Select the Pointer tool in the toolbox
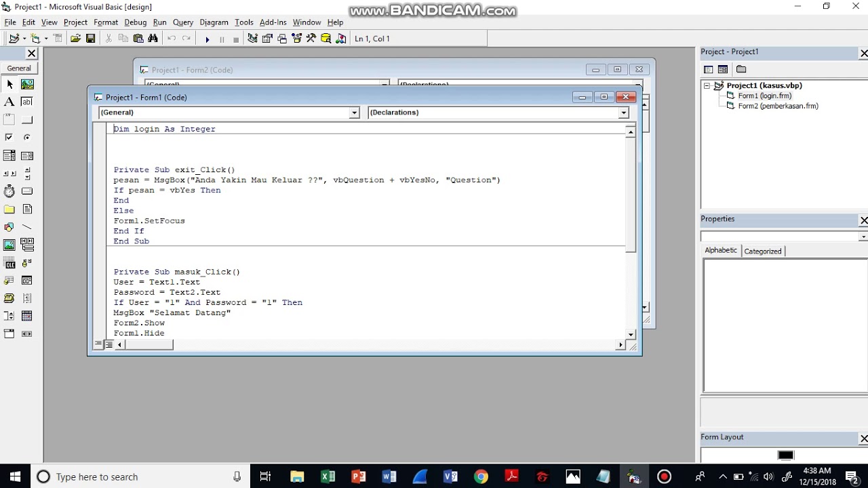The image size is (868, 488). pyautogui.click(x=9, y=84)
